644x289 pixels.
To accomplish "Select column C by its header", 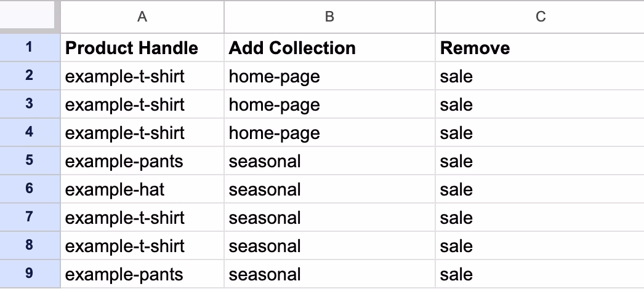I will point(540,17).
